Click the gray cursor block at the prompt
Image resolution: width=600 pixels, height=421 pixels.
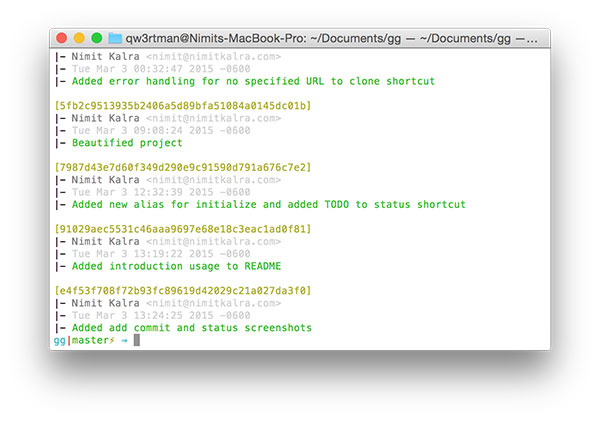(137, 340)
